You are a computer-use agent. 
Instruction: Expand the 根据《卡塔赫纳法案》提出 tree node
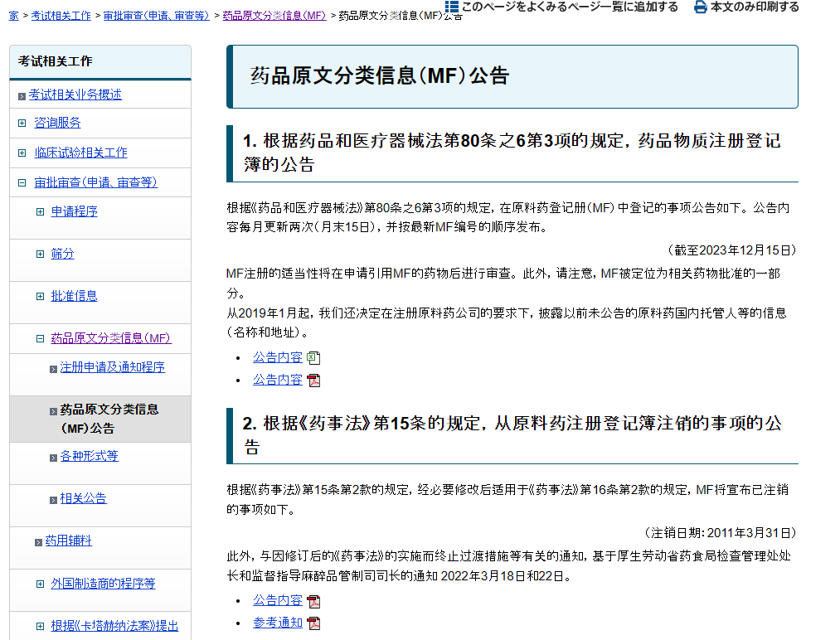[40, 627]
